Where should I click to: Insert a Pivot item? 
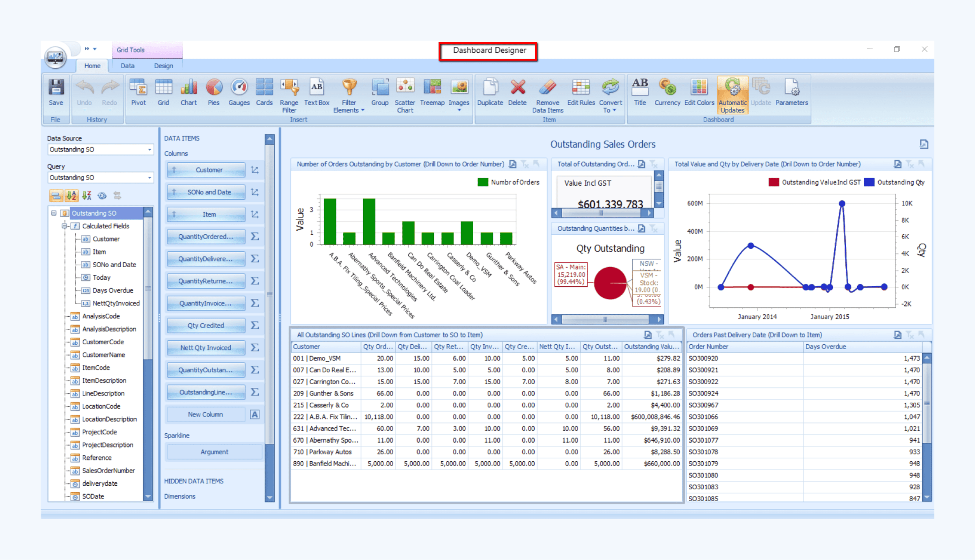(x=138, y=93)
